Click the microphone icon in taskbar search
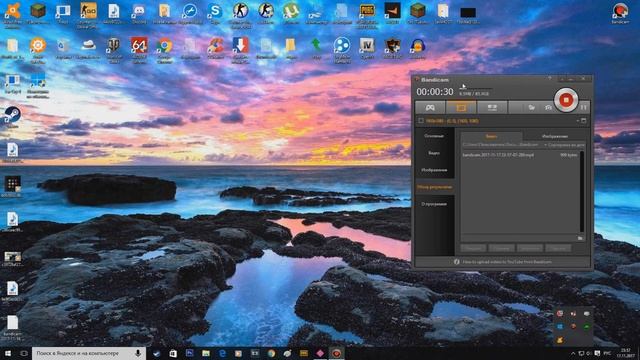The width and height of the screenshot is (640, 360). pyautogui.click(x=138, y=353)
